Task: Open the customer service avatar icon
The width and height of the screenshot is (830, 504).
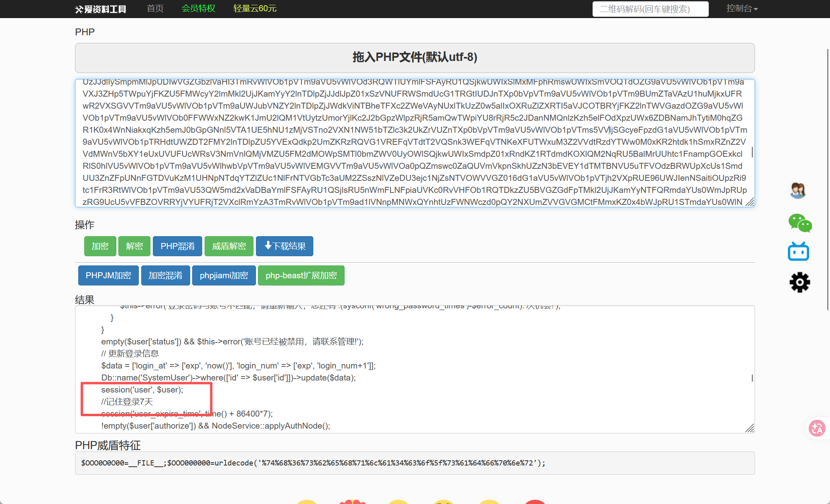Action: coord(798,191)
